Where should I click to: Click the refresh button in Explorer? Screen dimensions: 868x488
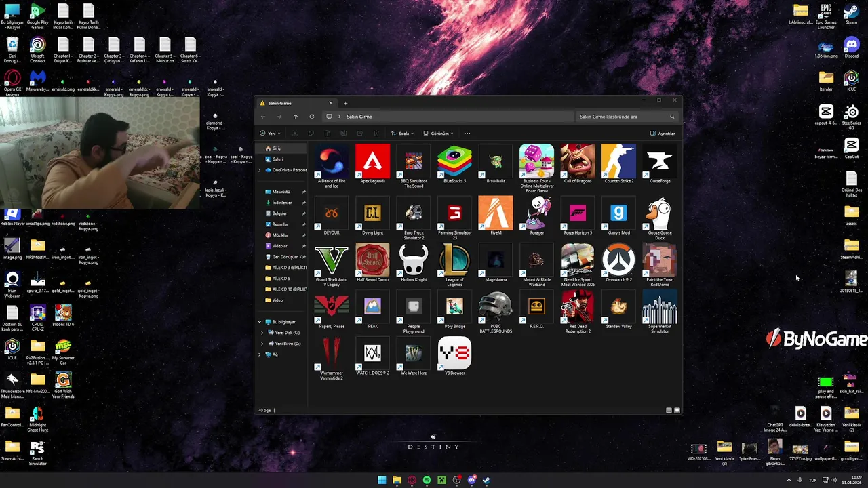pyautogui.click(x=311, y=117)
